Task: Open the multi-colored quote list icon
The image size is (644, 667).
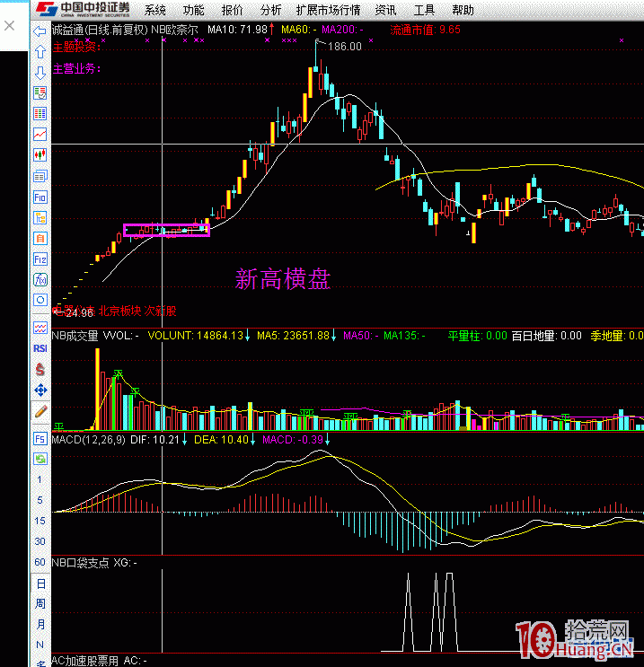Action: [x=40, y=114]
